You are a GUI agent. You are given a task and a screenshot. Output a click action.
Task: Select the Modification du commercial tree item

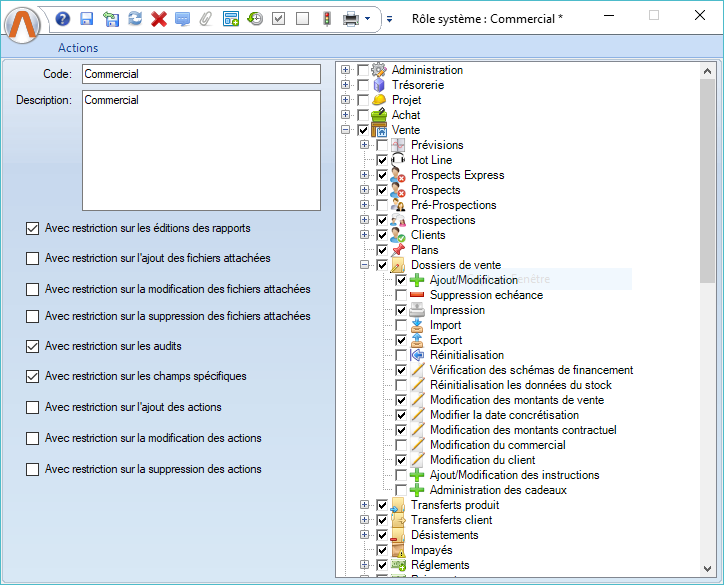tap(497, 445)
